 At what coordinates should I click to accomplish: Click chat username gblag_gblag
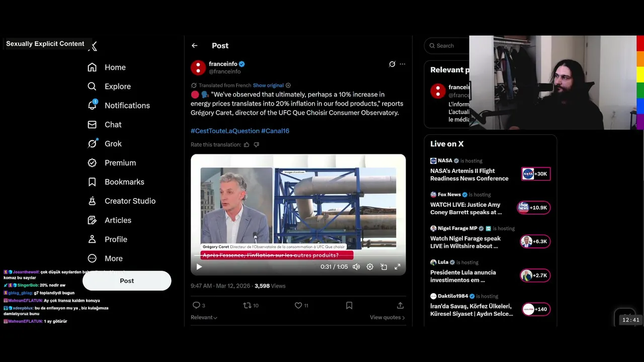point(20,293)
